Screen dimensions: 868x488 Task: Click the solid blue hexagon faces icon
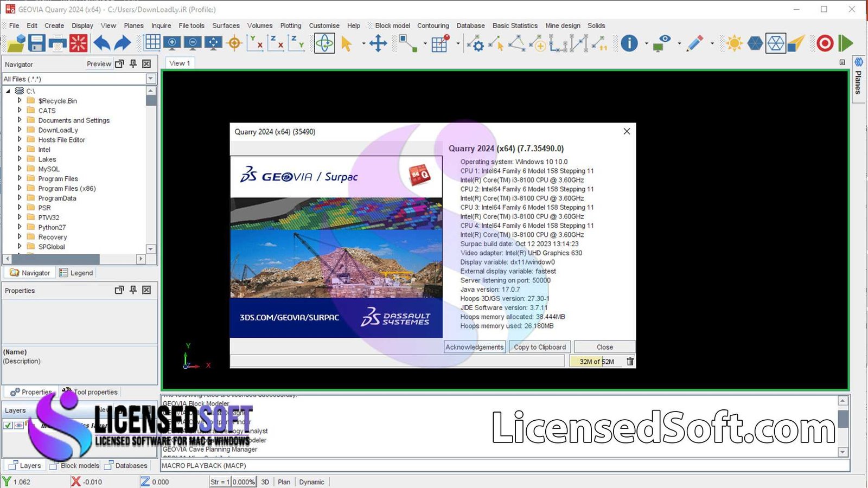point(755,43)
